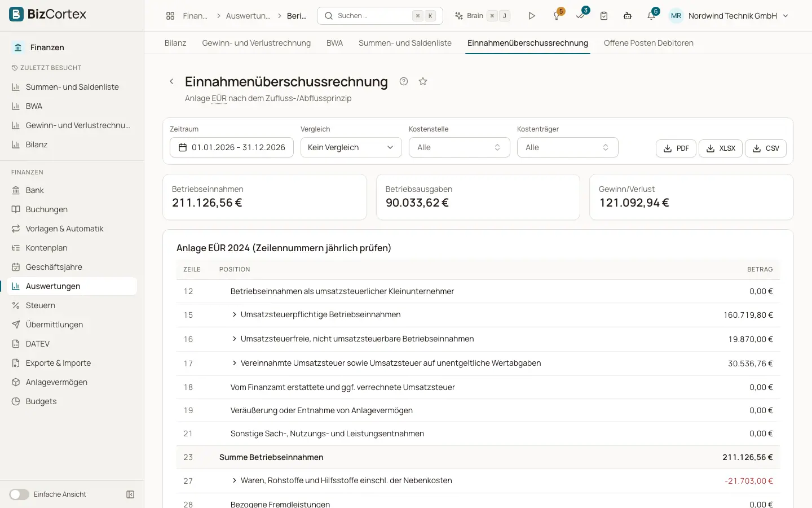The height and width of the screenshot is (508, 812).
Task: Expand row Umsatzsteuerpflichtige Betriebseinnahmen
Action: (x=235, y=314)
